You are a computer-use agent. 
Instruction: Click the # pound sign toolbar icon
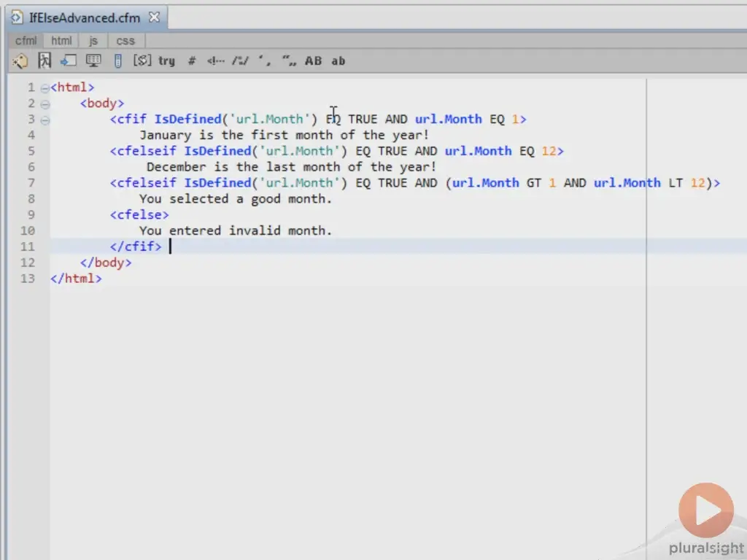pos(192,61)
